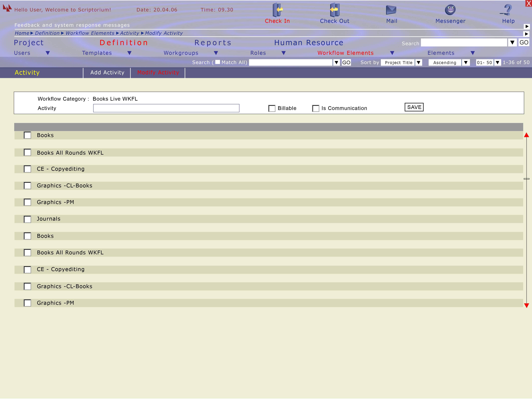Click the red scroll up arrow
532x399 pixels.
tap(527, 135)
